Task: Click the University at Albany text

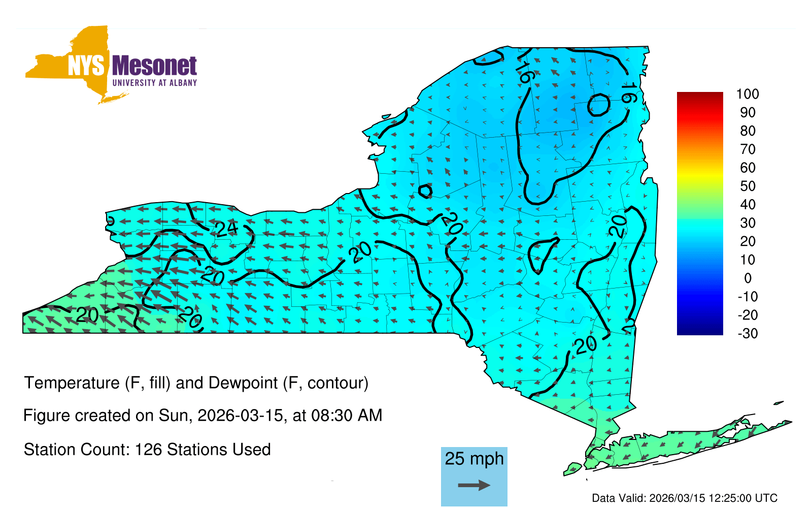Action: click(x=154, y=83)
